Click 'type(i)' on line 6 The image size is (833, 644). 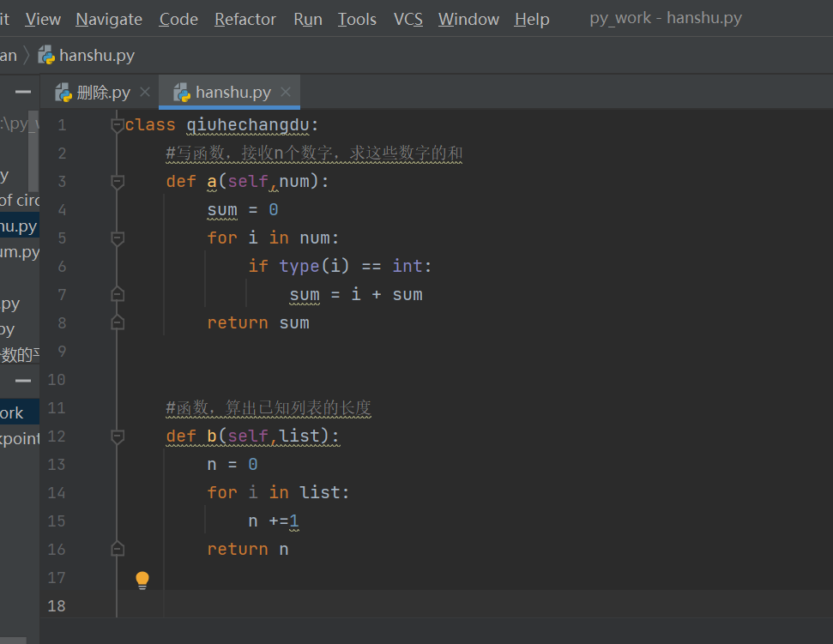[x=315, y=266]
